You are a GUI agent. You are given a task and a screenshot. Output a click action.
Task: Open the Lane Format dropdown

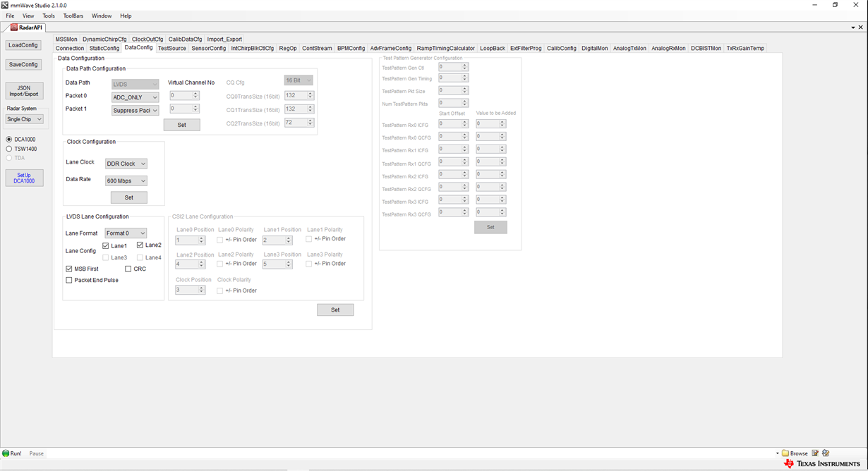click(x=126, y=233)
